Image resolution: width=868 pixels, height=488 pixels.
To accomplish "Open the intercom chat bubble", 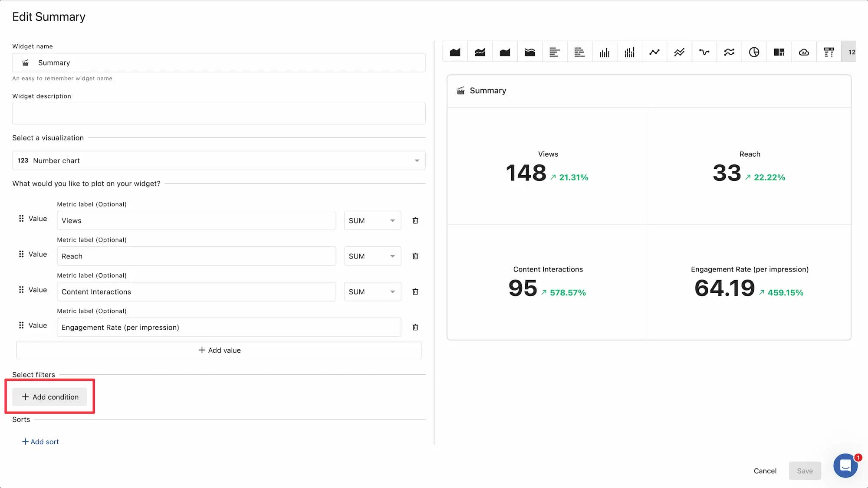I will click(845, 465).
